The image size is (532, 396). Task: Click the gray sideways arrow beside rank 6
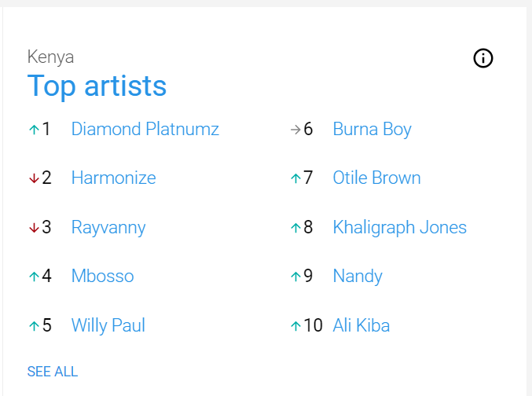(x=295, y=130)
